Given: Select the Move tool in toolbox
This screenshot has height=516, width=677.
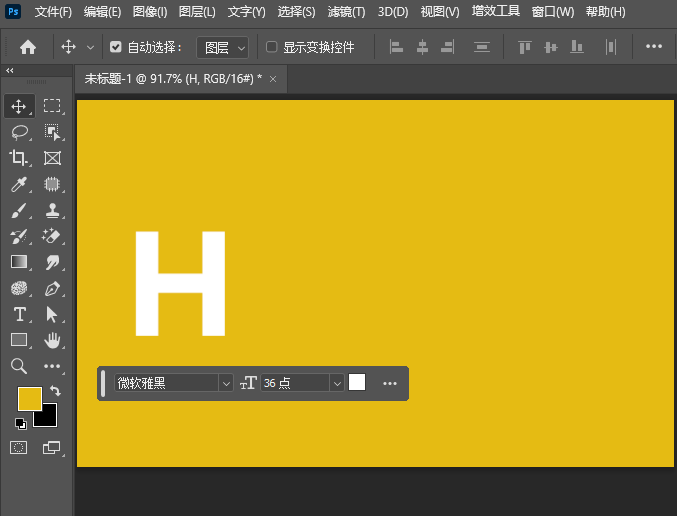Looking at the screenshot, I should coord(19,106).
